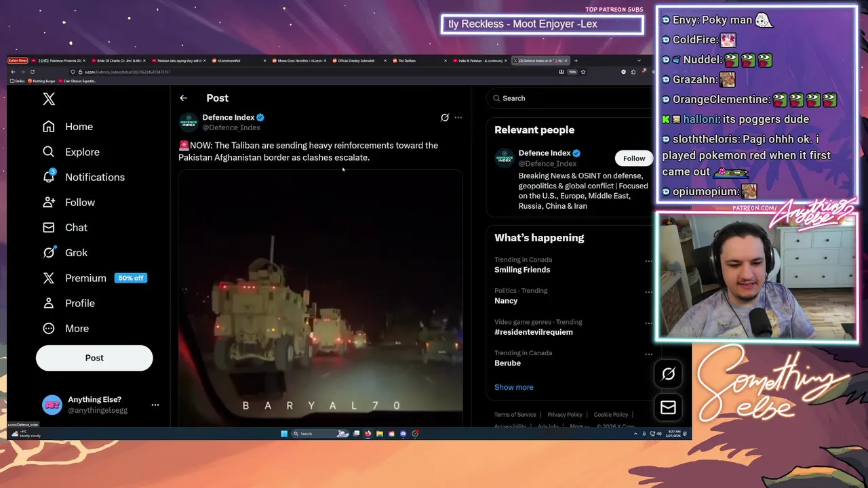Open the More menu in the sidebar

pyautogui.click(x=66, y=328)
